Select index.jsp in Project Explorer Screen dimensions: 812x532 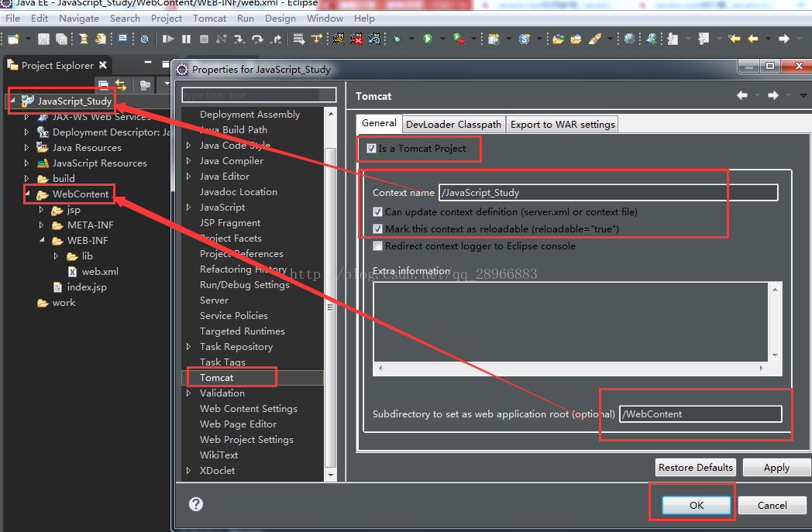pyautogui.click(x=87, y=287)
